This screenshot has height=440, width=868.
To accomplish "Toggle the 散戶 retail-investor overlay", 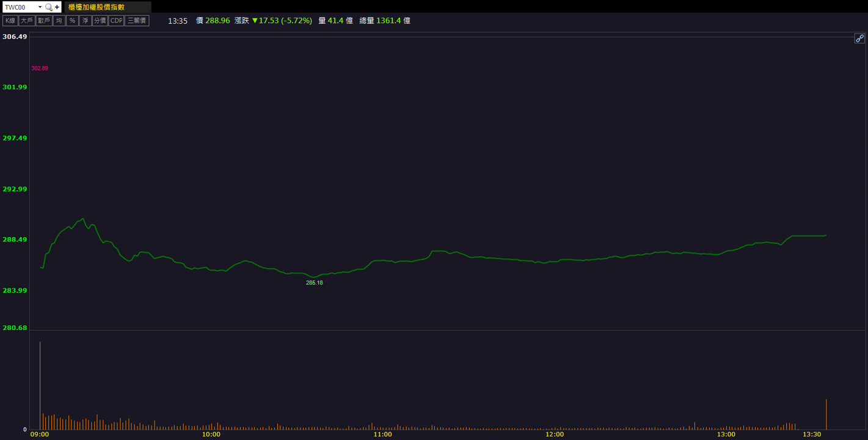I will click(x=43, y=21).
